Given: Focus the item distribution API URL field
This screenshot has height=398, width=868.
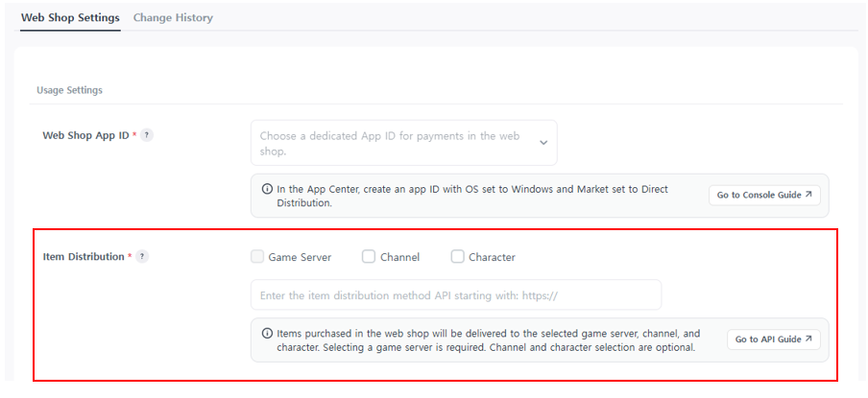Looking at the screenshot, I should point(456,295).
